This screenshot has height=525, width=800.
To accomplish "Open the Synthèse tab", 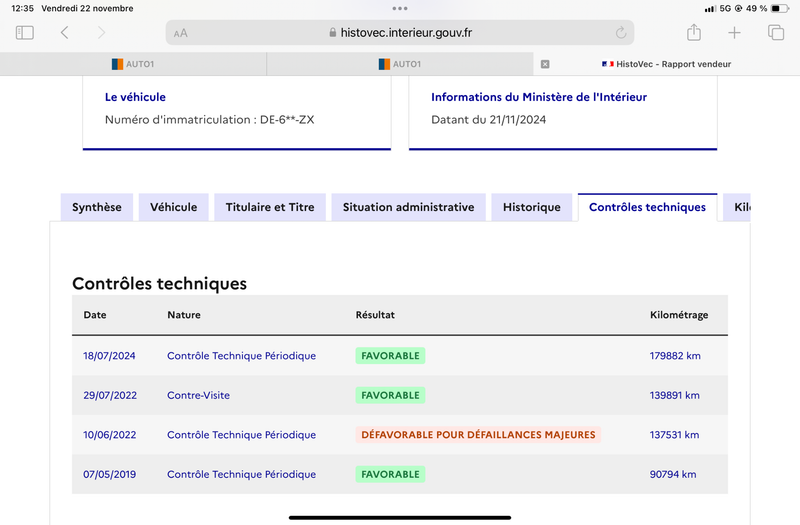I will 97,207.
